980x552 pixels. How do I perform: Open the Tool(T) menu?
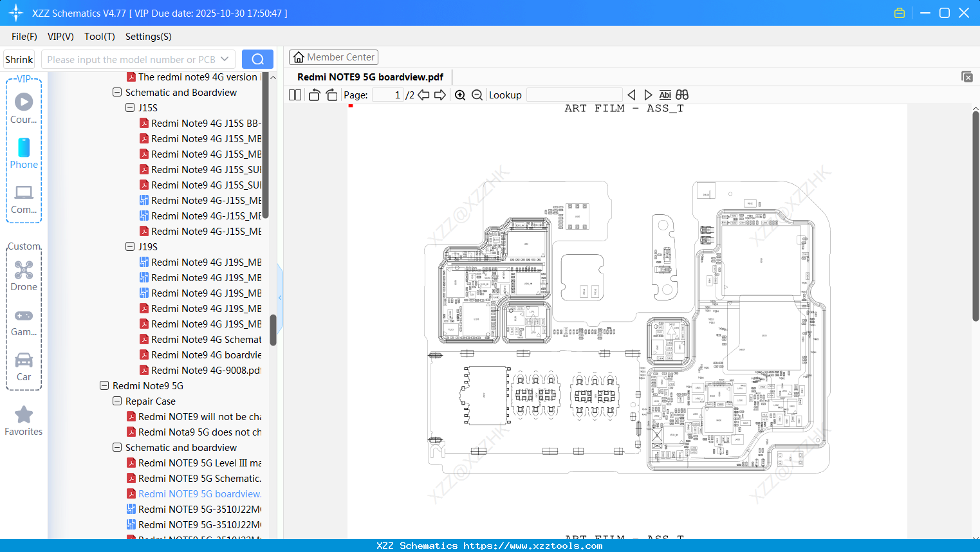pos(99,37)
